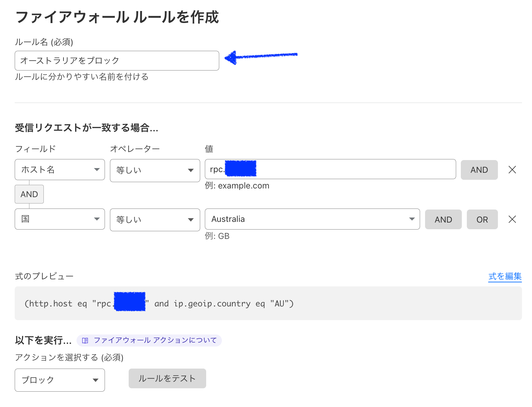Click the 例: GB hint text

[x=217, y=236]
